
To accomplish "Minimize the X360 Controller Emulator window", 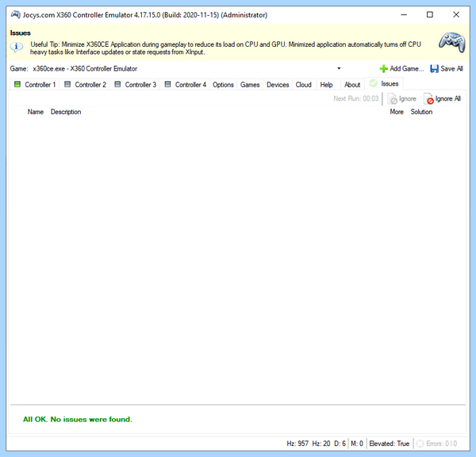I will [404, 14].
